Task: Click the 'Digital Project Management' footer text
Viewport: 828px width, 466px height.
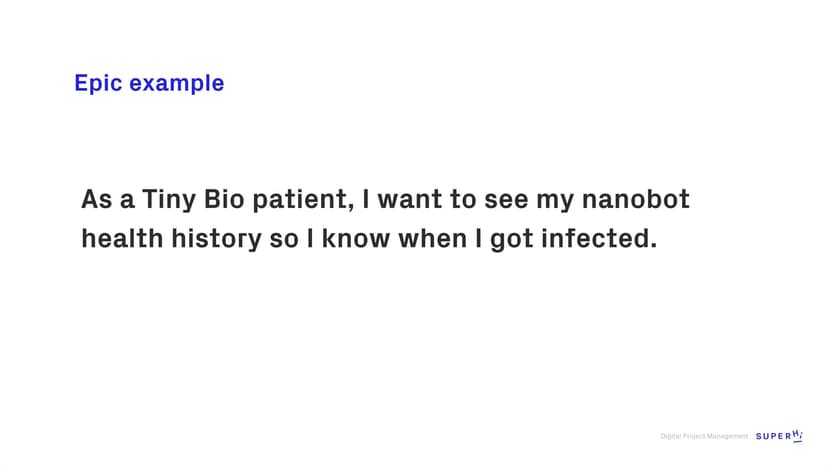Action: pyautogui.click(x=704, y=437)
